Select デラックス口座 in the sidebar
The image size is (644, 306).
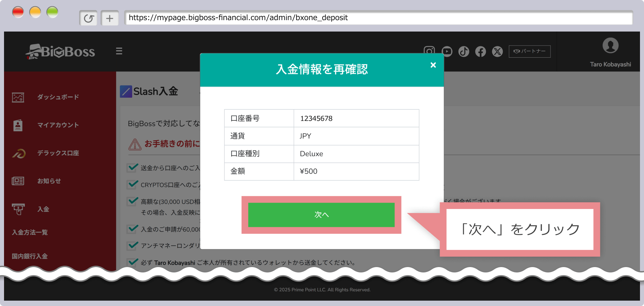pyautogui.click(x=58, y=153)
